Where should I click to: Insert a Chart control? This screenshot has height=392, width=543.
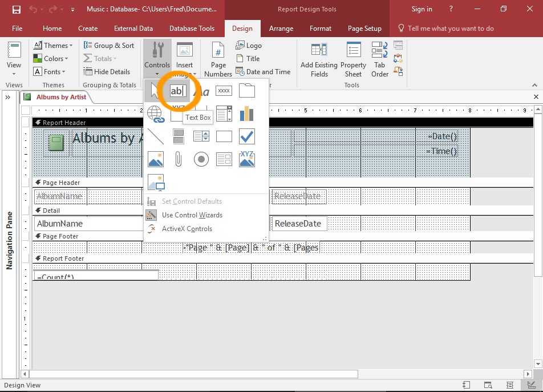click(247, 114)
